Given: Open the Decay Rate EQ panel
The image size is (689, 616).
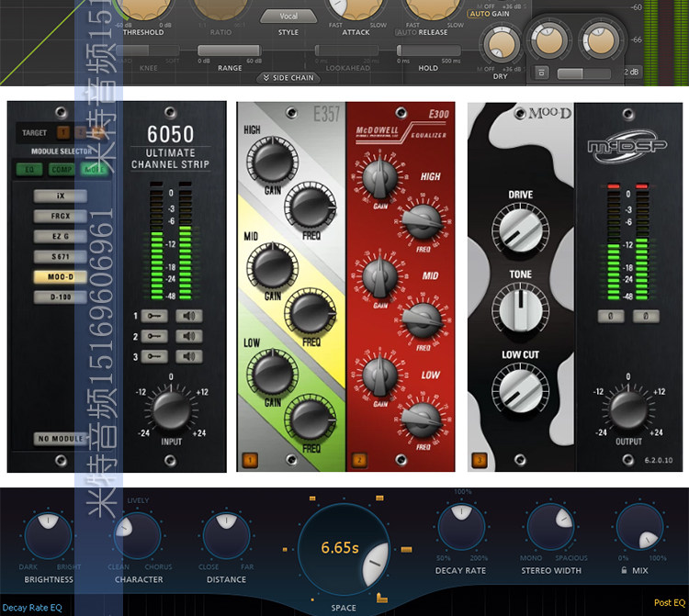Looking at the screenshot, I should [x=32, y=608].
